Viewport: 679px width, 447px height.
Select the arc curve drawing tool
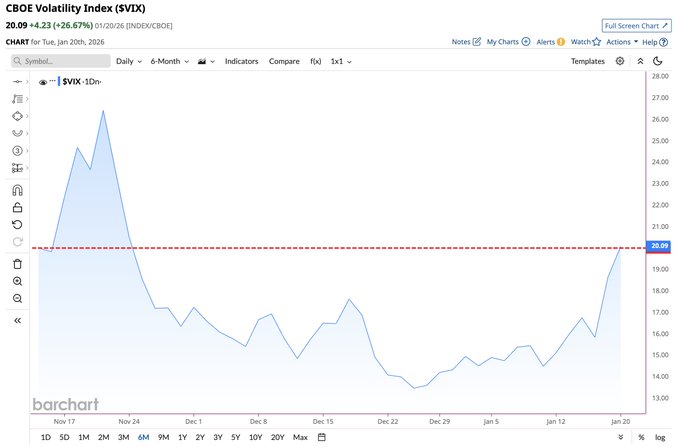pyautogui.click(x=17, y=133)
